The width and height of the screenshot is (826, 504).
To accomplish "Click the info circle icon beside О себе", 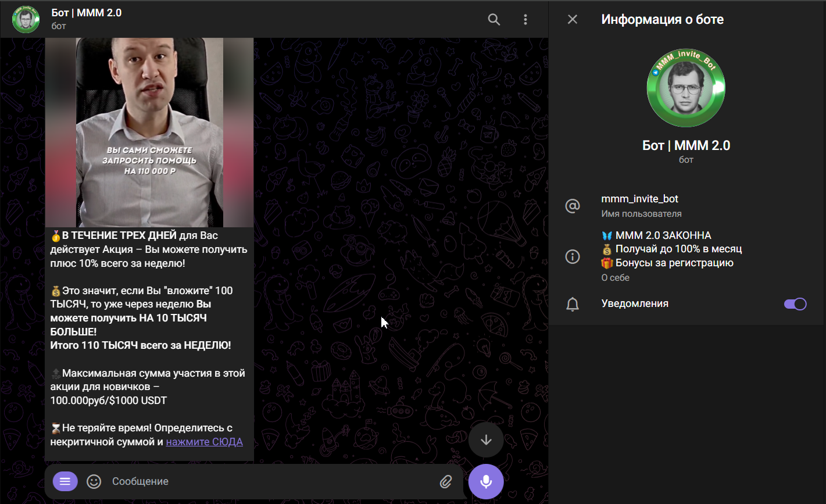I will point(573,256).
